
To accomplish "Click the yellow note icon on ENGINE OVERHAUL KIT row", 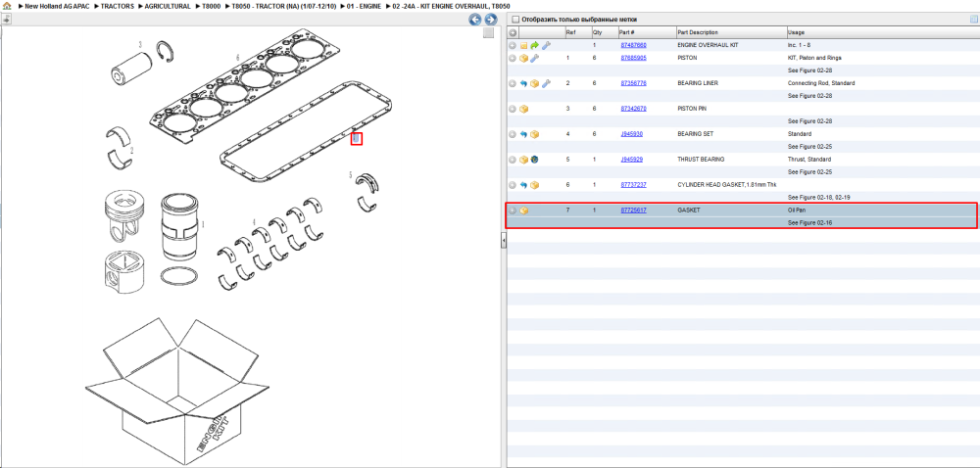I will [523, 46].
